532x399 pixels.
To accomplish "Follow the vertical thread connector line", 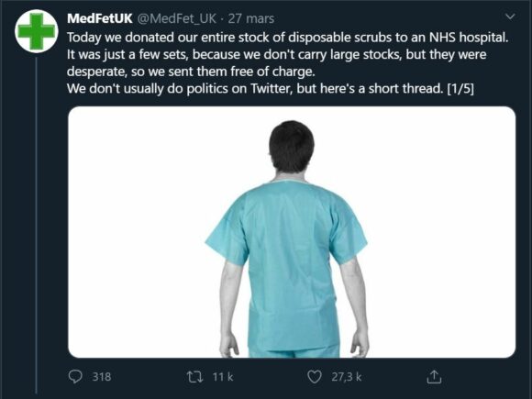I will [37, 226].
